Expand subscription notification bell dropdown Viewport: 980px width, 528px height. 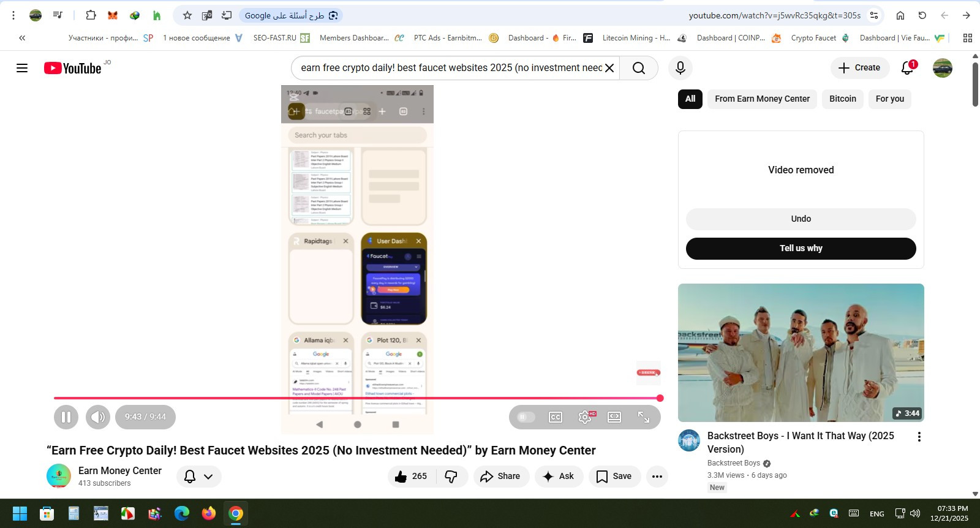199,477
